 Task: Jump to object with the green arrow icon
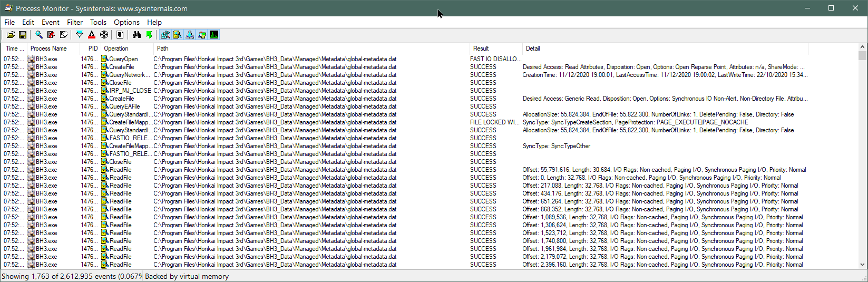point(149,35)
